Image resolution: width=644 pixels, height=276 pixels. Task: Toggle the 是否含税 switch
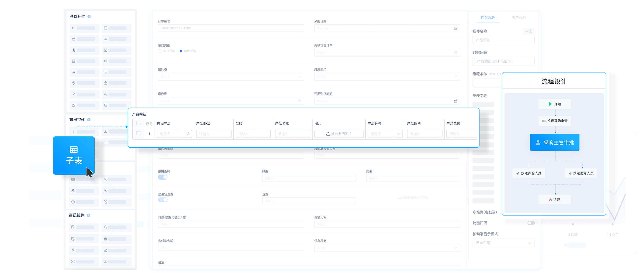coord(163,178)
